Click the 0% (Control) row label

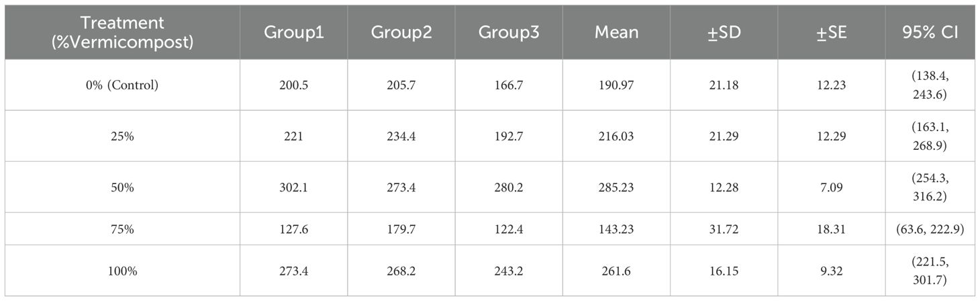coord(123,85)
